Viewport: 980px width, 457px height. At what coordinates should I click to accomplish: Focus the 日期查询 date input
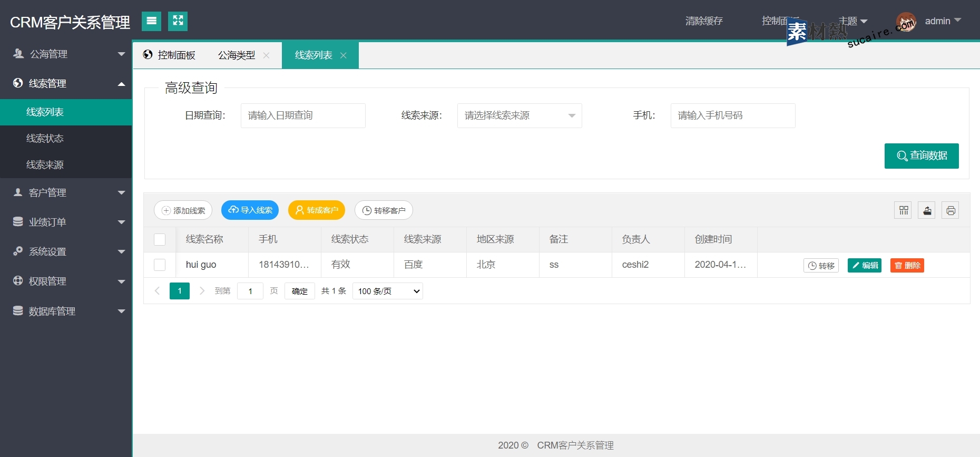point(303,115)
